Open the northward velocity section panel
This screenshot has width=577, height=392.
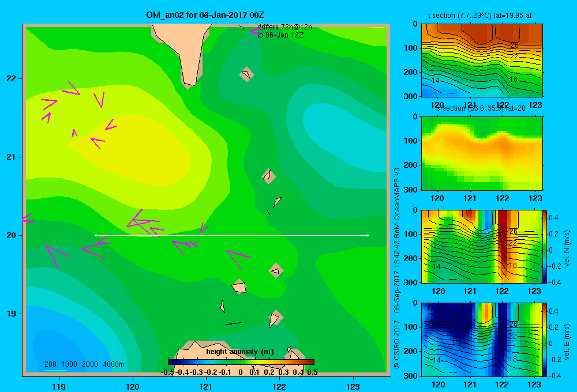[x=482, y=246]
